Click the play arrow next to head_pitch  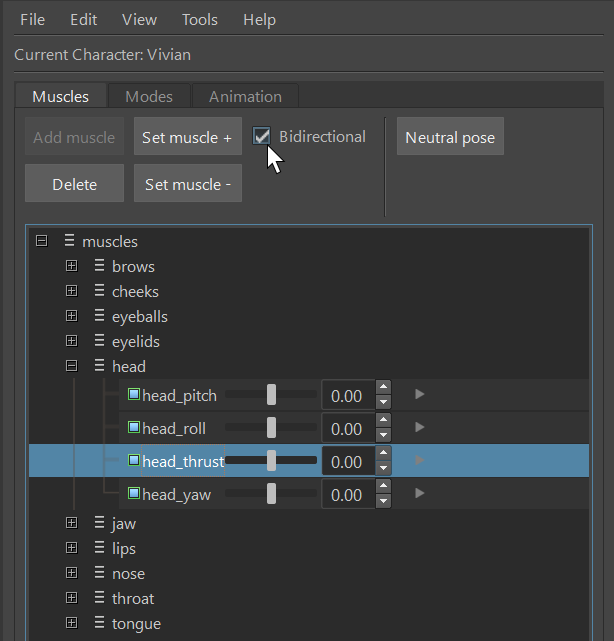click(420, 395)
